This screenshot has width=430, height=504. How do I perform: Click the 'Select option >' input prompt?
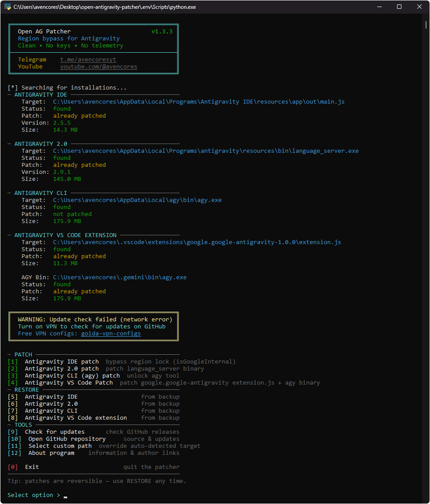[34, 495]
